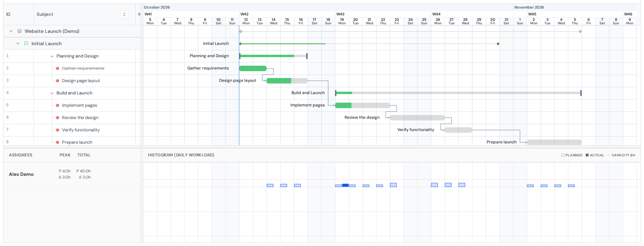
Task: Toggle the PLANNED legend checkbox in histogram
Action: click(x=563, y=155)
